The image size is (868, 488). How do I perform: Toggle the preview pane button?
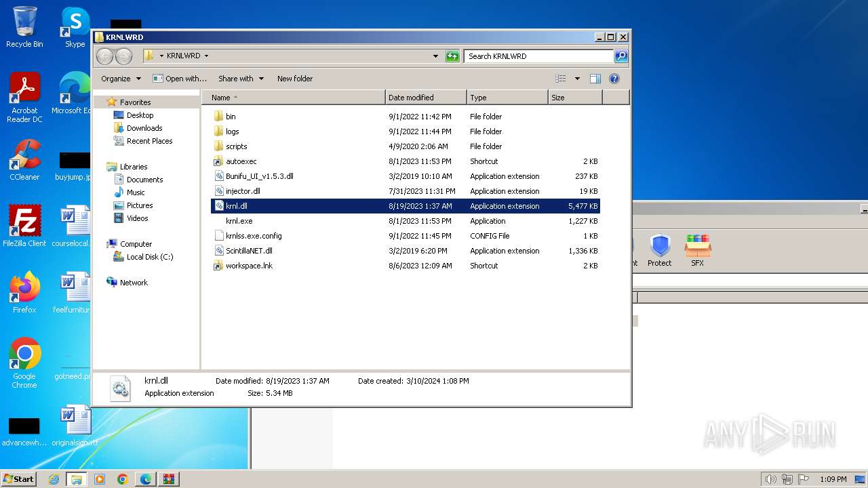click(x=595, y=79)
